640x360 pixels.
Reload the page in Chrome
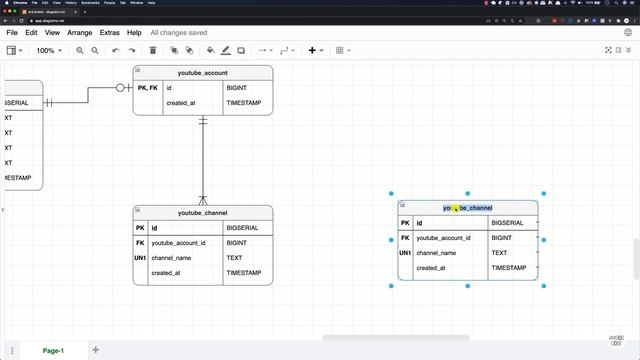click(x=22, y=21)
